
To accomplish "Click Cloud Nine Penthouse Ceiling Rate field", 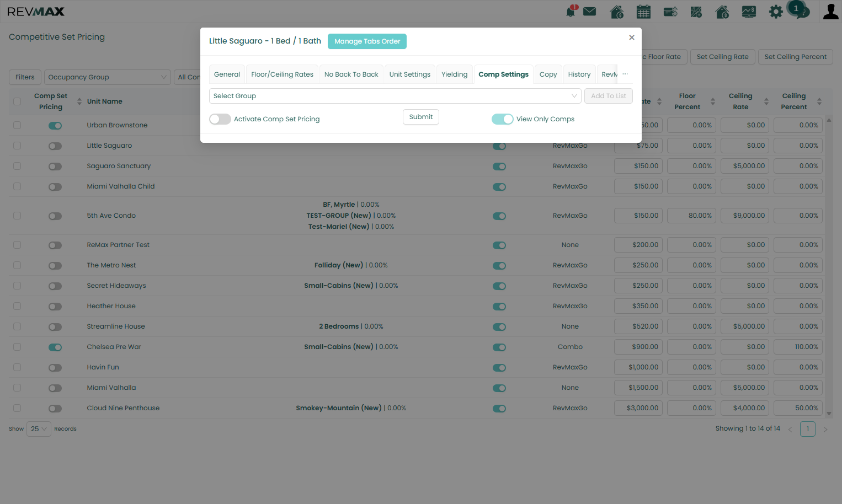I will [x=745, y=408].
